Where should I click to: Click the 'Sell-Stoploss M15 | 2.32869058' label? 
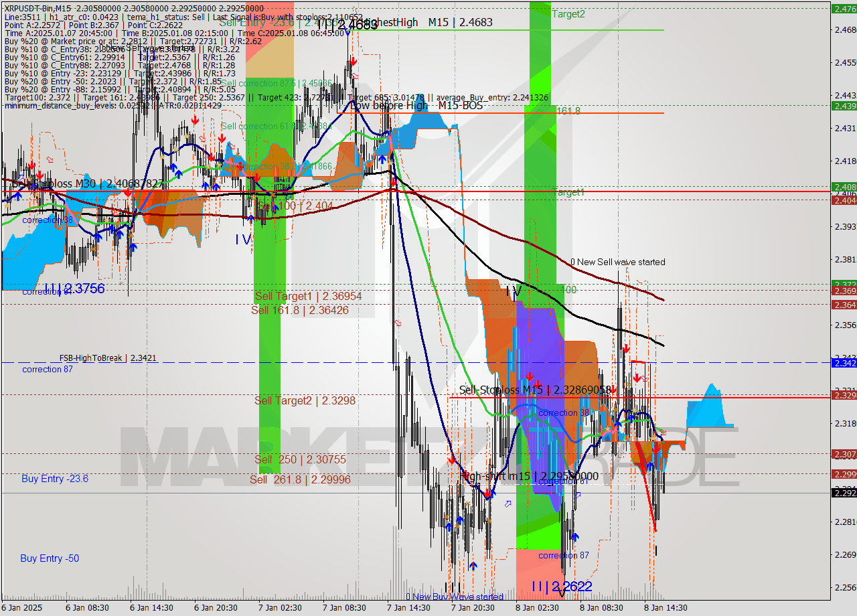535,390
